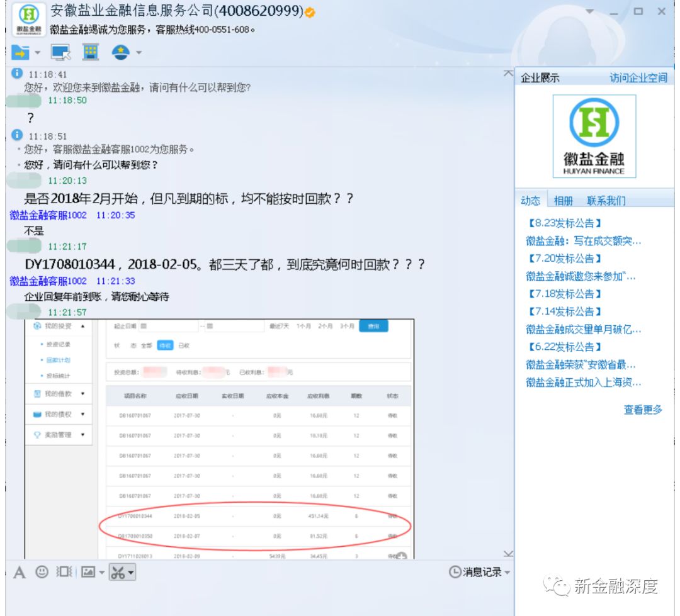Click 企业展示 panel heading
The width and height of the screenshot is (680, 616).
point(540,78)
